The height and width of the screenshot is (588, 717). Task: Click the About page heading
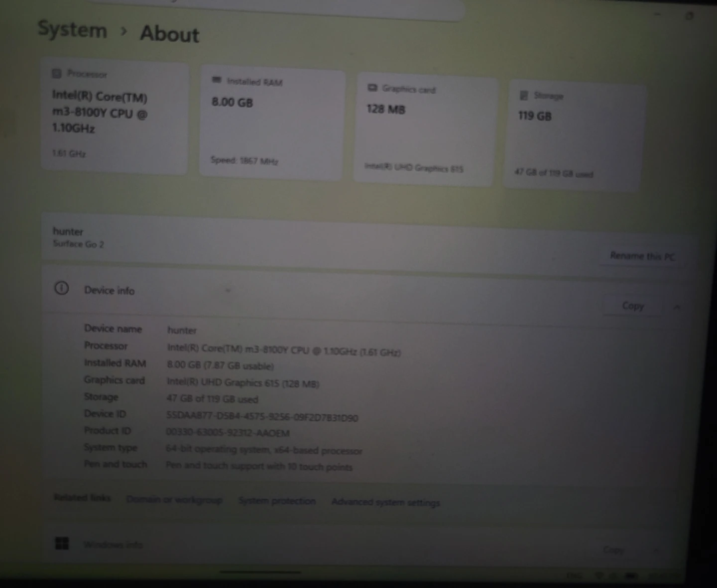coord(169,34)
